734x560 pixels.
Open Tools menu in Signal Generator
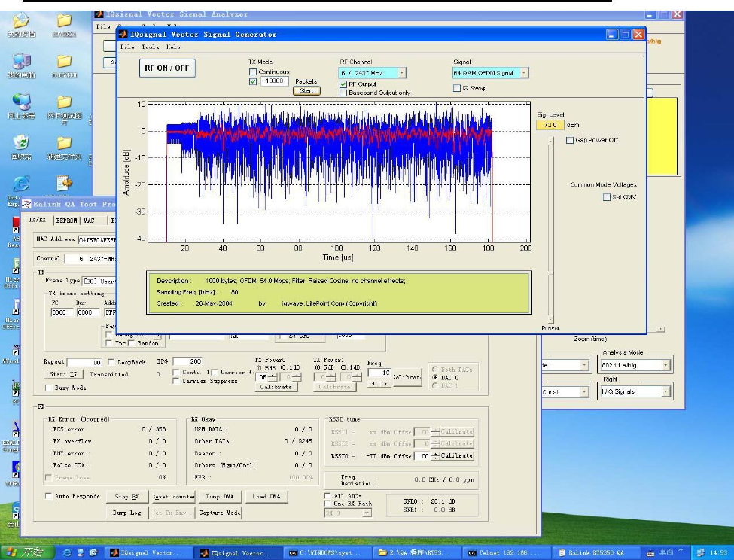point(151,47)
